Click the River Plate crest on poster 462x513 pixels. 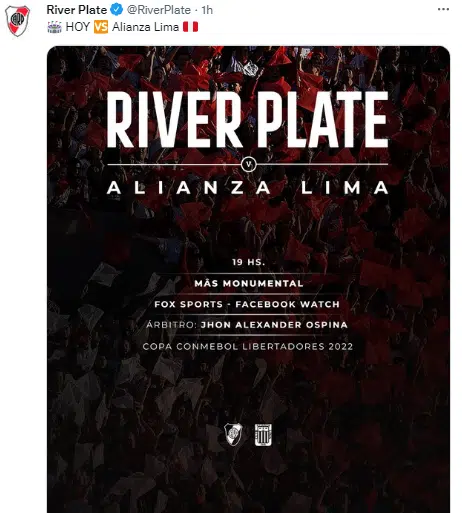233,434
